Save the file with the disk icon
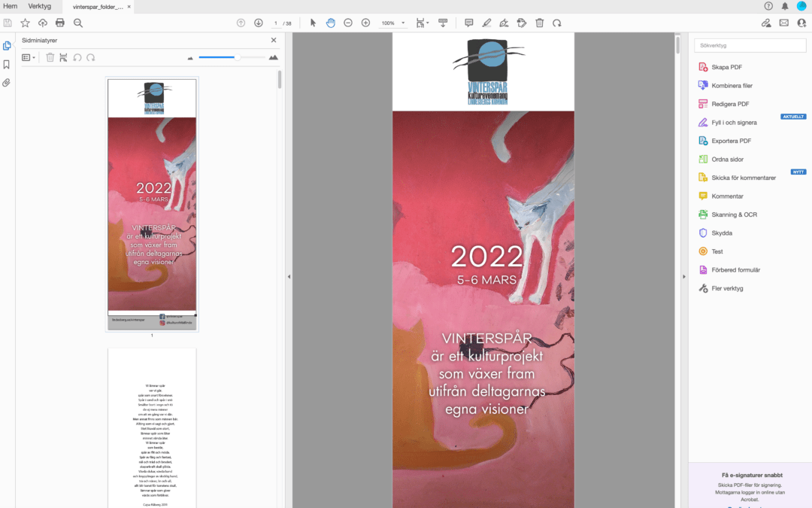The height and width of the screenshot is (508, 812). (x=8, y=23)
